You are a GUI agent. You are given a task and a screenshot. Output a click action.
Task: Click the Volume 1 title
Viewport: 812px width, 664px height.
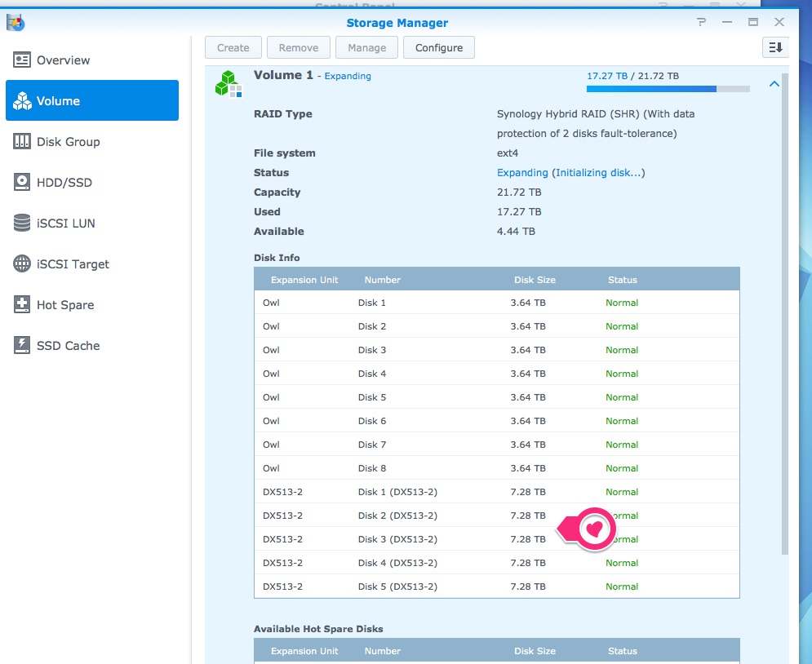283,75
